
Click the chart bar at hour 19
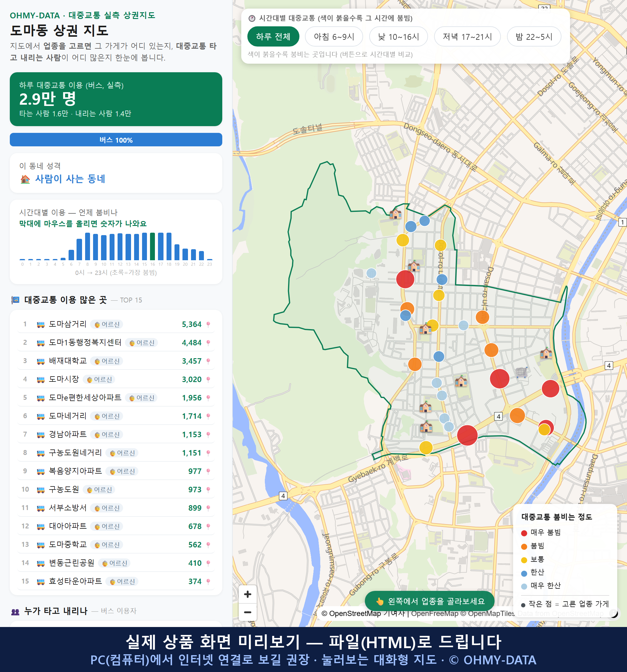pyautogui.click(x=177, y=252)
